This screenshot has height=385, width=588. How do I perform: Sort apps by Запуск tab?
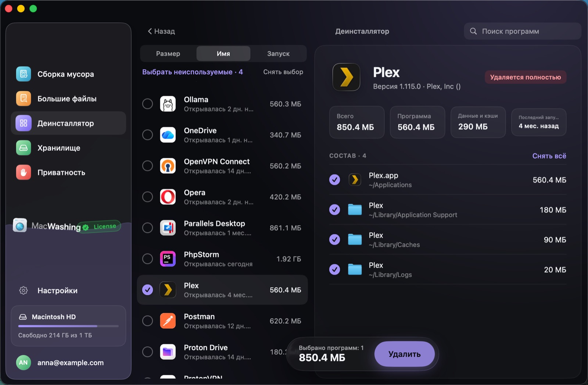click(x=278, y=54)
